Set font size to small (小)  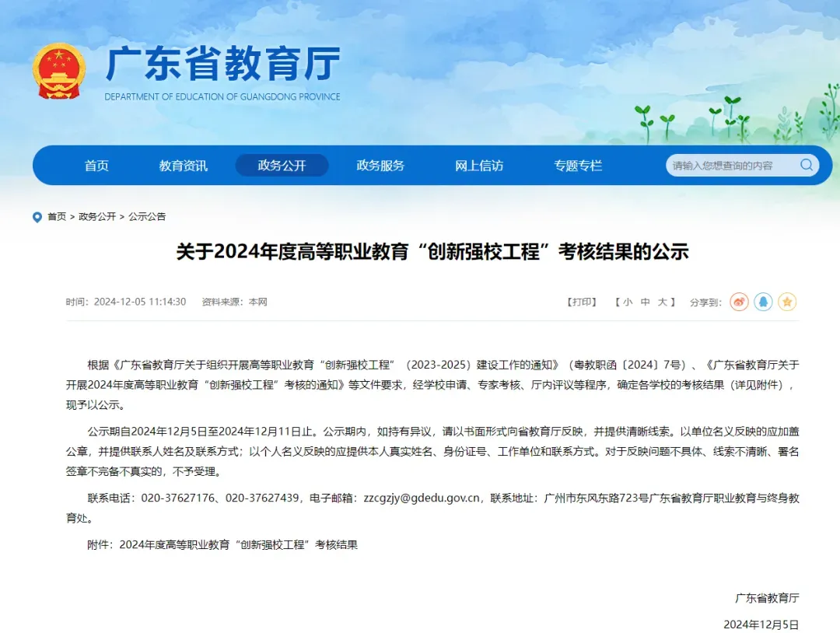pyautogui.click(x=628, y=302)
